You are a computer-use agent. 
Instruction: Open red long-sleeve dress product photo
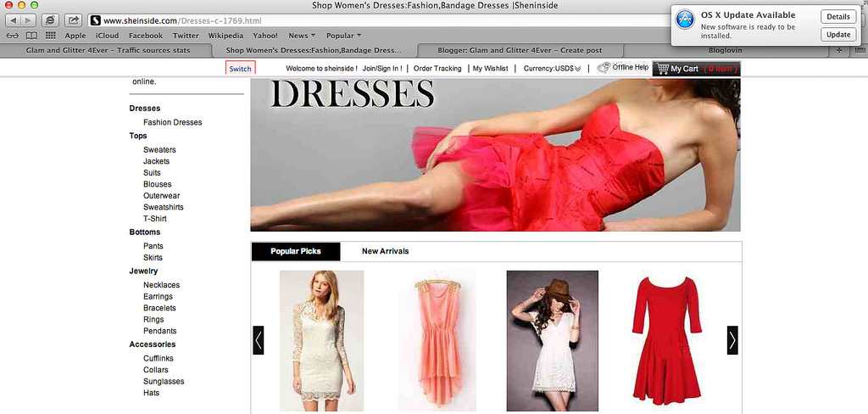[x=666, y=340]
